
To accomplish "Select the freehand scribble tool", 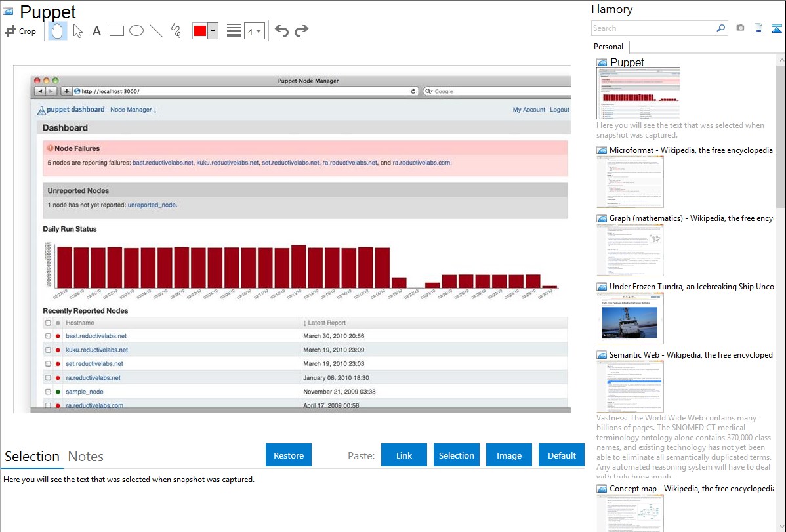I will coord(176,31).
